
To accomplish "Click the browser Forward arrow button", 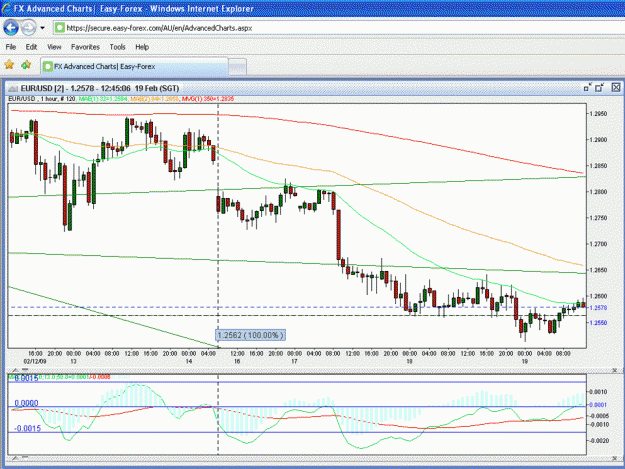I will 28,28.
